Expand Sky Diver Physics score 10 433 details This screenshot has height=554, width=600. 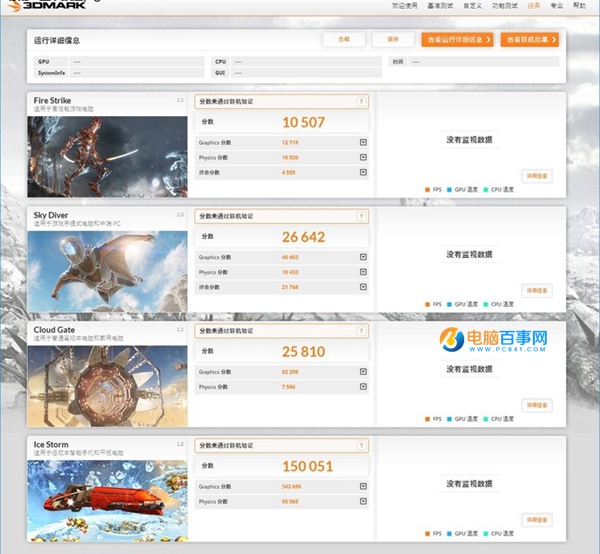(363, 272)
